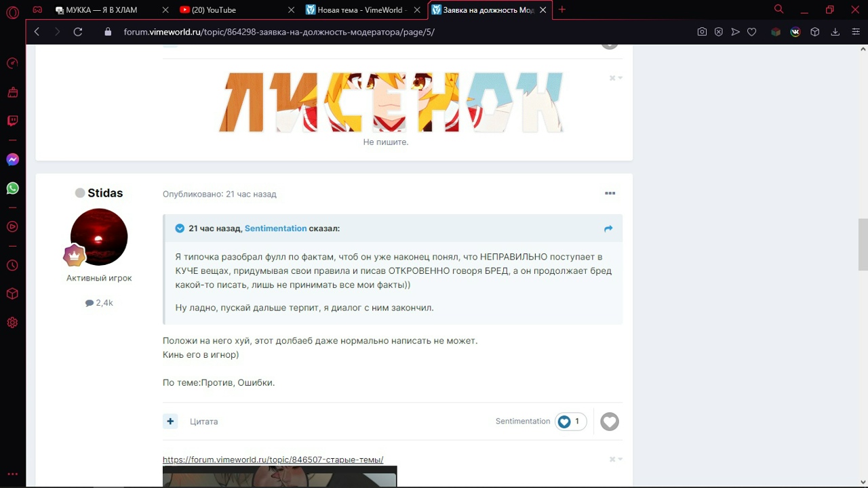The height and width of the screenshot is (488, 868).
Task: Reload the current page
Action: [78, 32]
